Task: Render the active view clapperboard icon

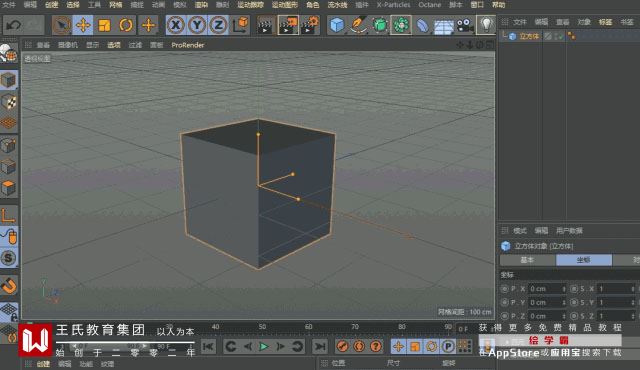Action: [x=266, y=25]
